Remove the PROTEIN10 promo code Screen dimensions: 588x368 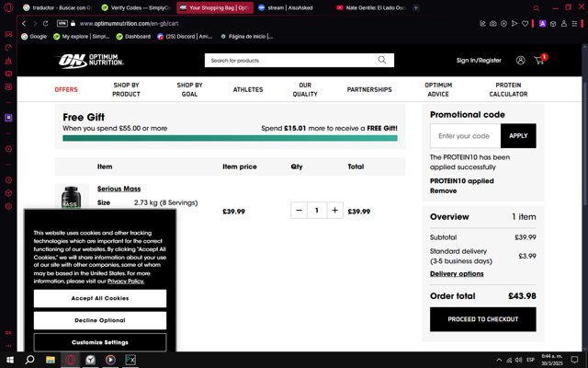(x=443, y=190)
